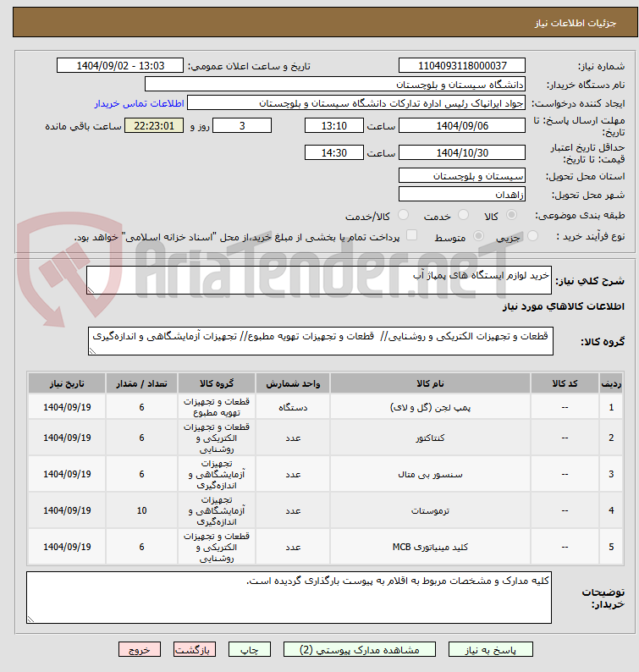
Task: Open مشاهده مدارک پیوستی (2) attachments
Action: coord(359,650)
